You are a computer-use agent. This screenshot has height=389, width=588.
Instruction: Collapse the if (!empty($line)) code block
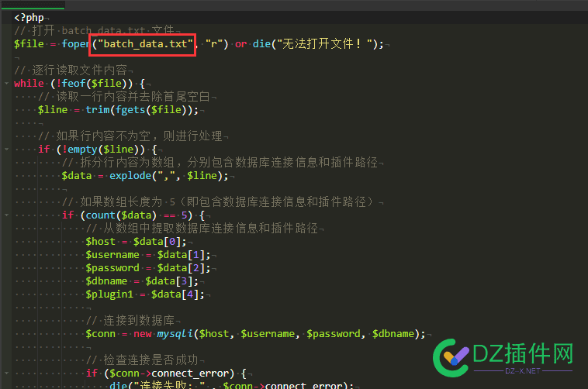click(x=7, y=149)
